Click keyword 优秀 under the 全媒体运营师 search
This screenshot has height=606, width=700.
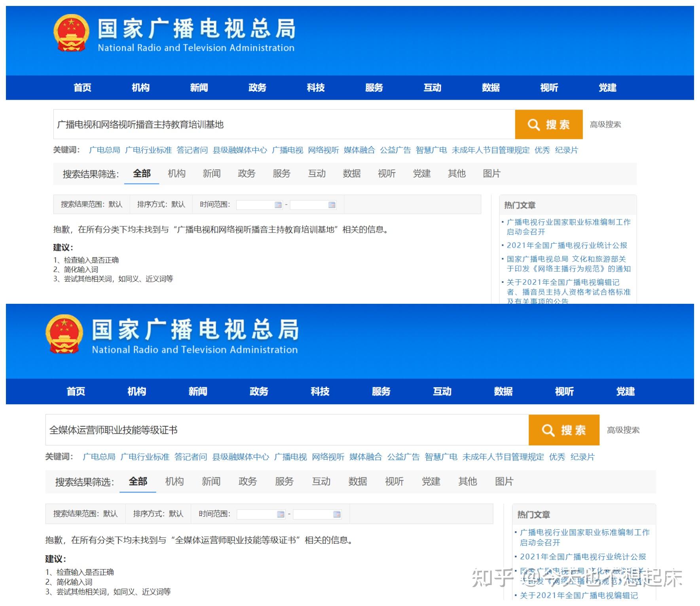[557, 457]
